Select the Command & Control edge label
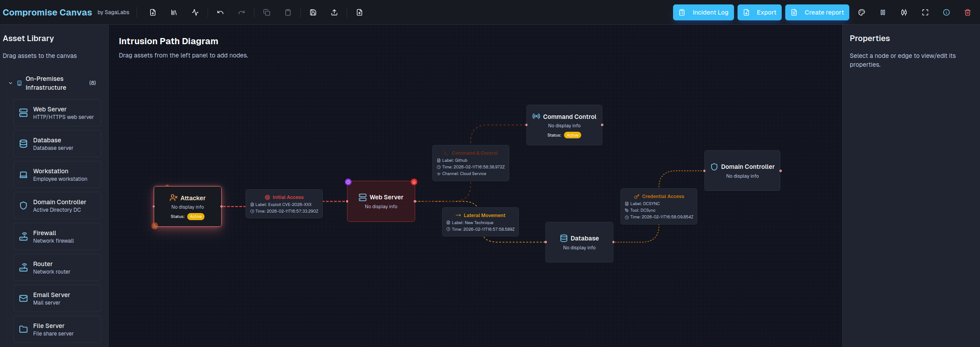This screenshot has height=347, width=980. pos(471,163)
